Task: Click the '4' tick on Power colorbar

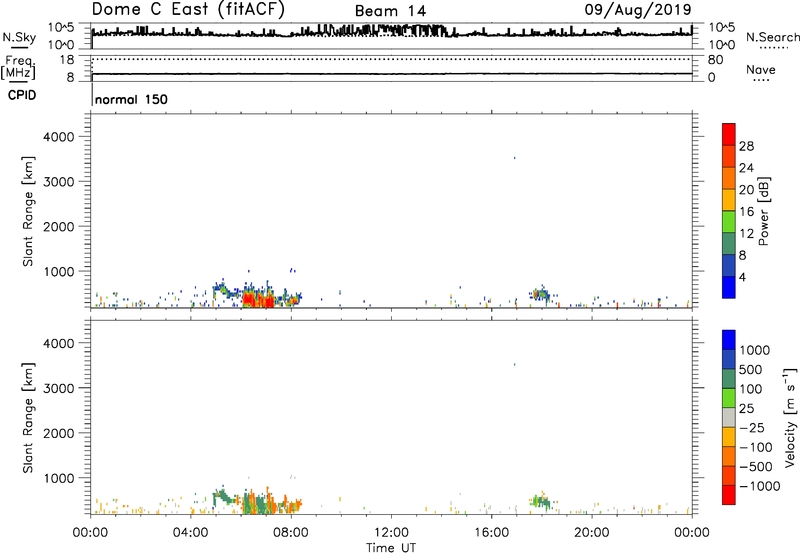Action: pos(742,277)
